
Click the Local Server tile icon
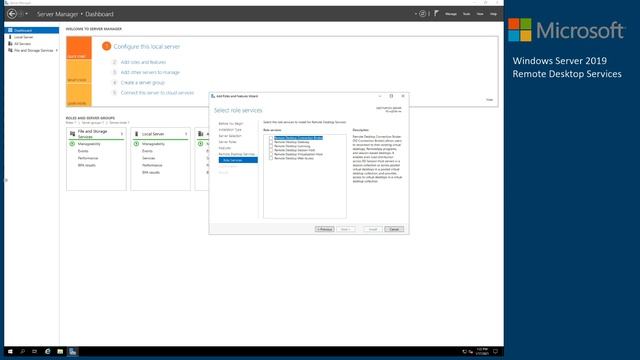point(136,134)
